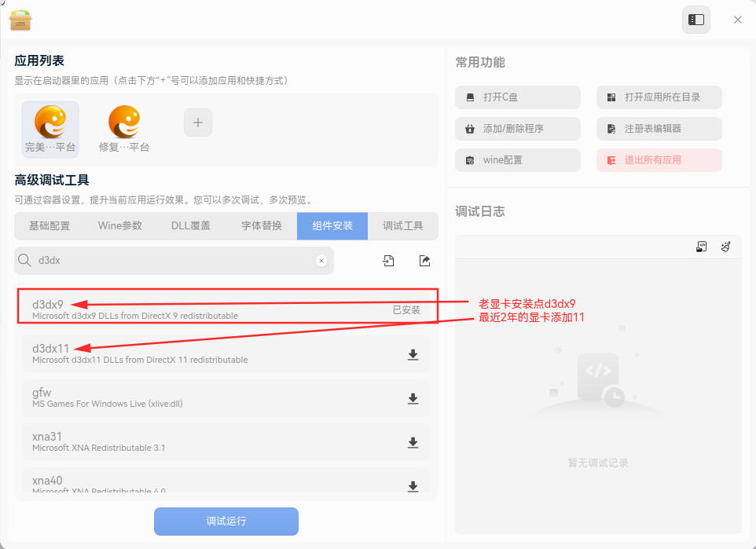756x549 pixels.
Task: Download the d3dx11 component
Action: tap(413, 355)
